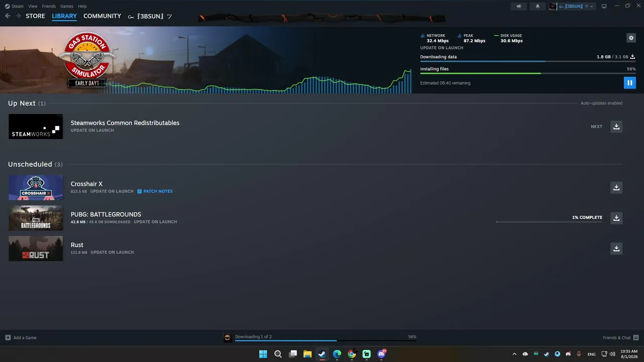
Task: Click the Unscheduled heading
Action: pyautogui.click(x=35, y=164)
